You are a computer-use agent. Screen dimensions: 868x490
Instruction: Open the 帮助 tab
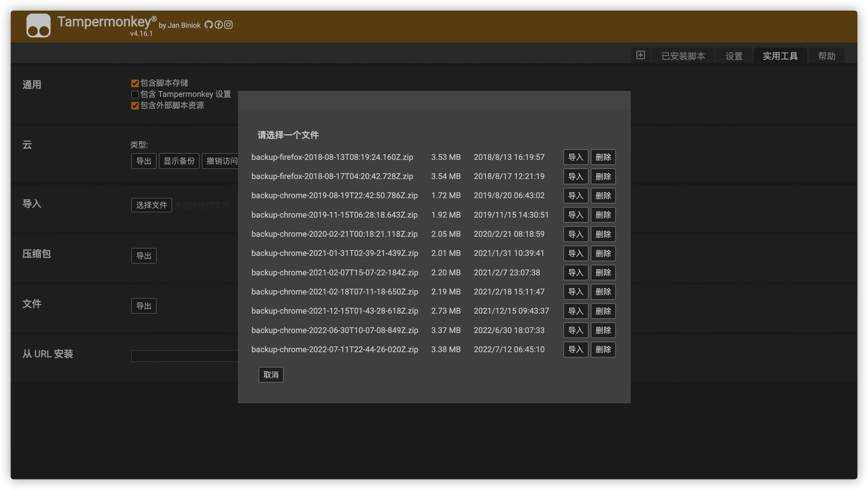pyautogui.click(x=827, y=56)
